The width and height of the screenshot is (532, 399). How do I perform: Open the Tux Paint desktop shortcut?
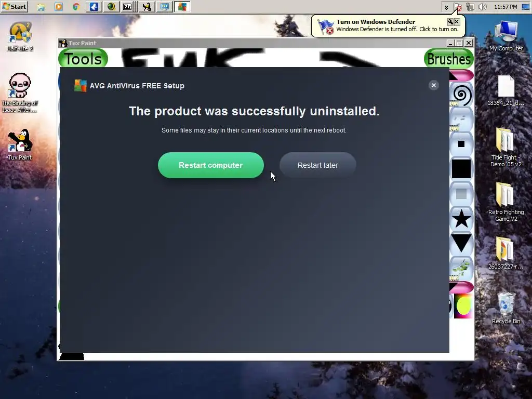point(20,144)
